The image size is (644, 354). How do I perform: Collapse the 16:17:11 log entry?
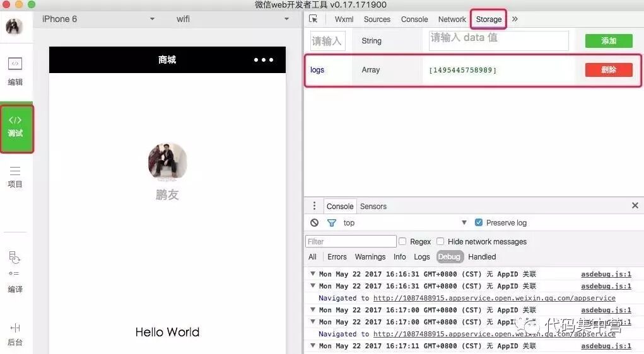(x=313, y=346)
